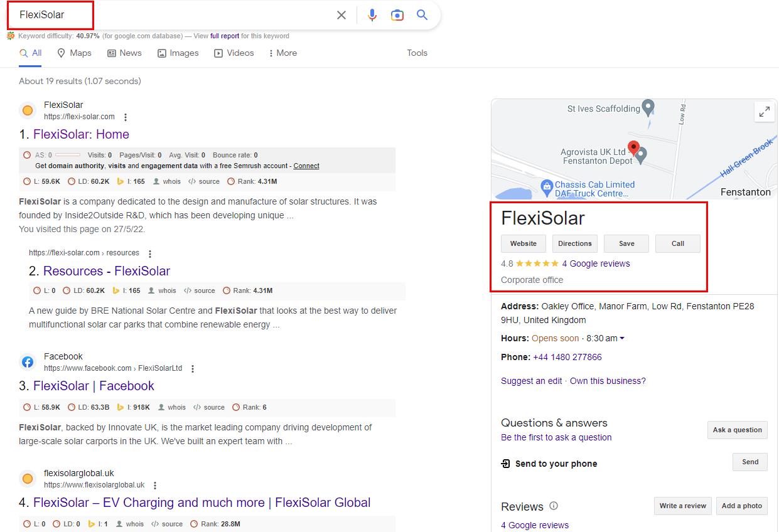
Task: Click Rank: 6 on Facebook result
Action: (x=249, y=407)
